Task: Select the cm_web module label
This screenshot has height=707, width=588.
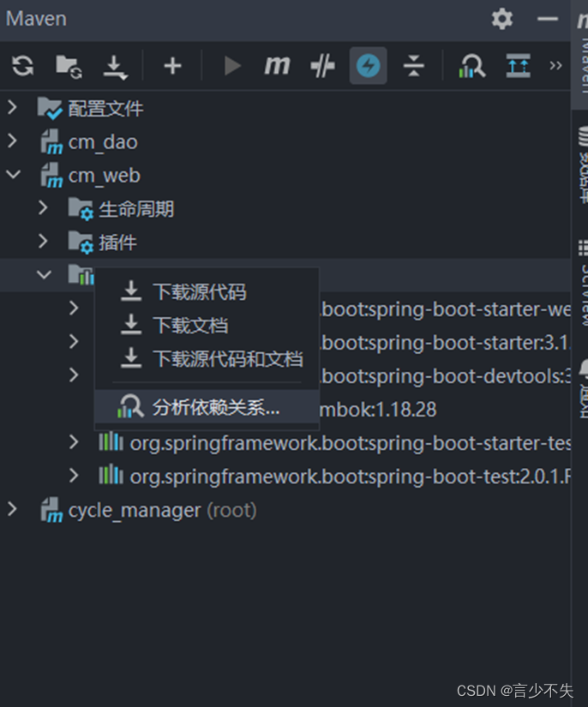Action: (105, 176)
